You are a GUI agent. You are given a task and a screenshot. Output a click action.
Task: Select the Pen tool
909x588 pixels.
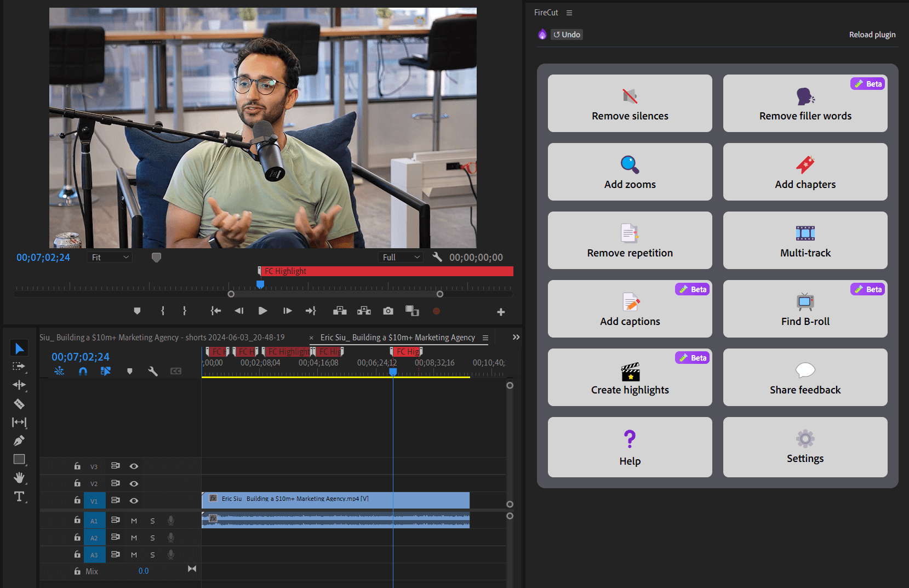click(19, 441)
